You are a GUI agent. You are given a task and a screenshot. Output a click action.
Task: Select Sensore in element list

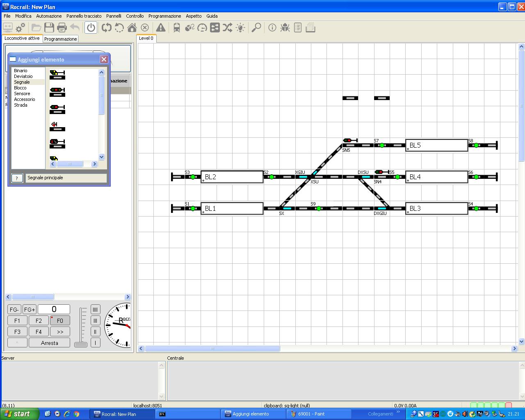[22, 94]
